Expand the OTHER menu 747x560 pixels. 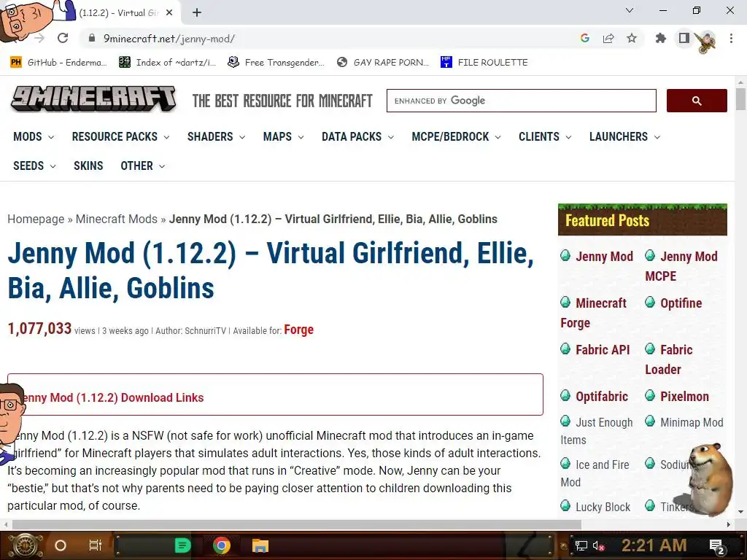[142, 166]
